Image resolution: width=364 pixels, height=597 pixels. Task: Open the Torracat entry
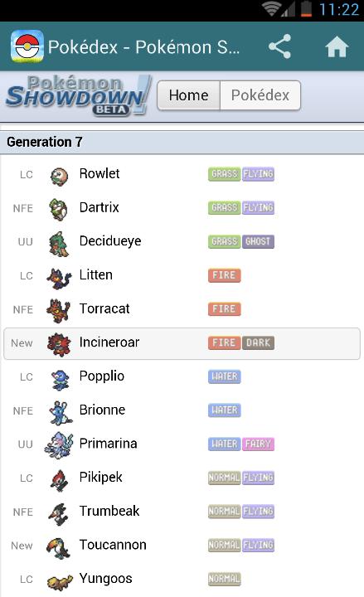click(182, 309)
